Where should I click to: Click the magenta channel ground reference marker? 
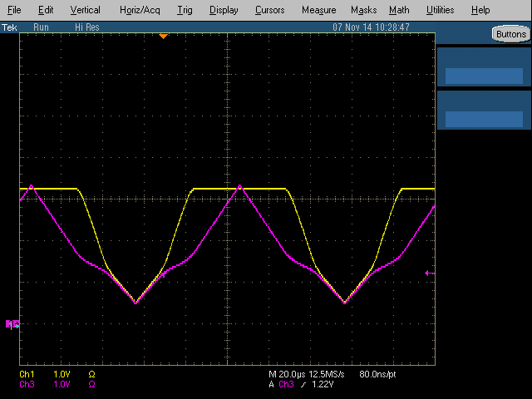(x=12, y=324)
